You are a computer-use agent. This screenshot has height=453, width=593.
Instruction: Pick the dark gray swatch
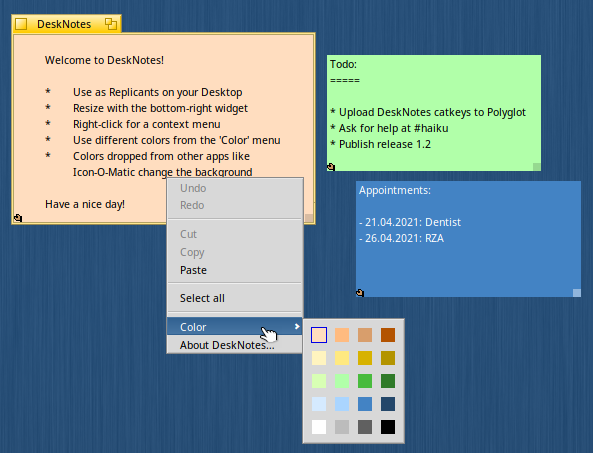click(365, 427)
